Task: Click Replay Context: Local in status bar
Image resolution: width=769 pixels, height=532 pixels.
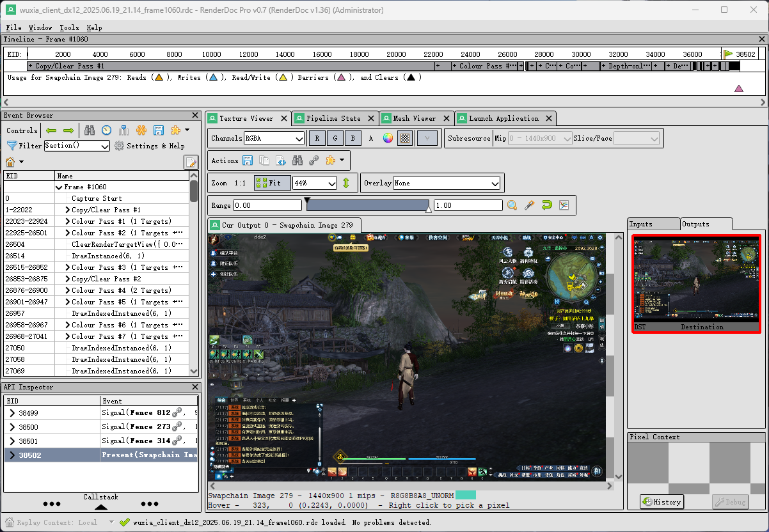Action: pos(56,522)
